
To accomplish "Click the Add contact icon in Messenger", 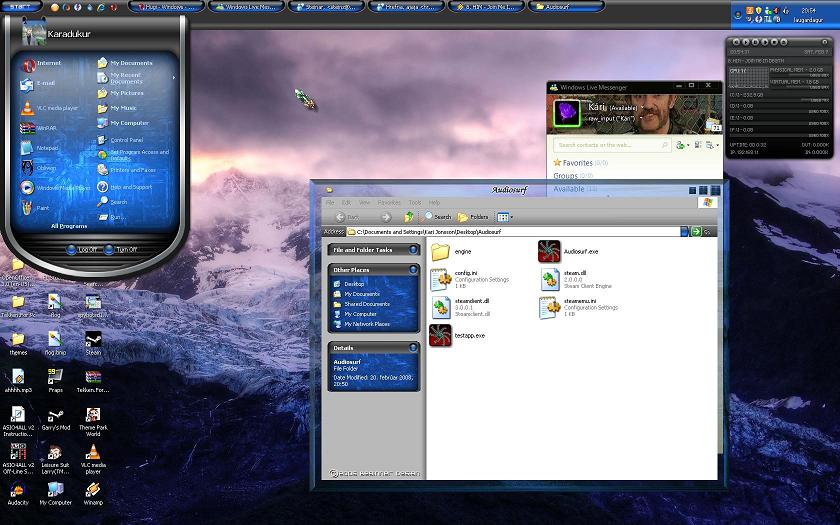I will [681, 145].
